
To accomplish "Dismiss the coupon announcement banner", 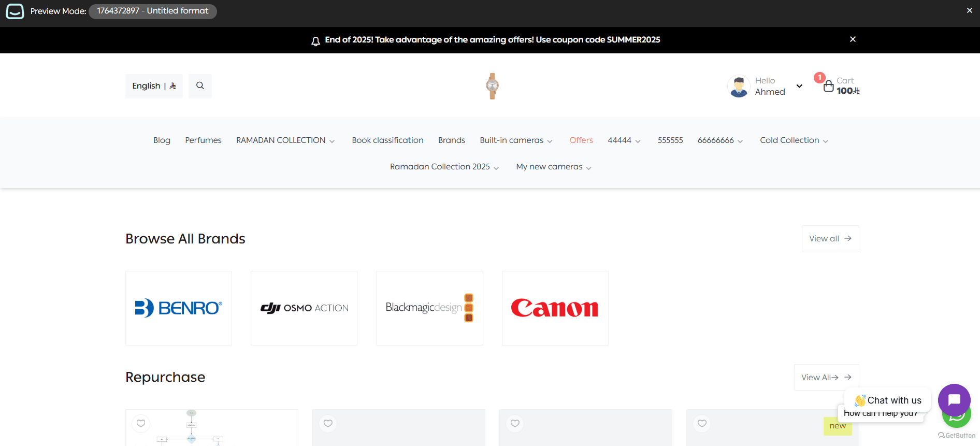I will tap(853, 39).
